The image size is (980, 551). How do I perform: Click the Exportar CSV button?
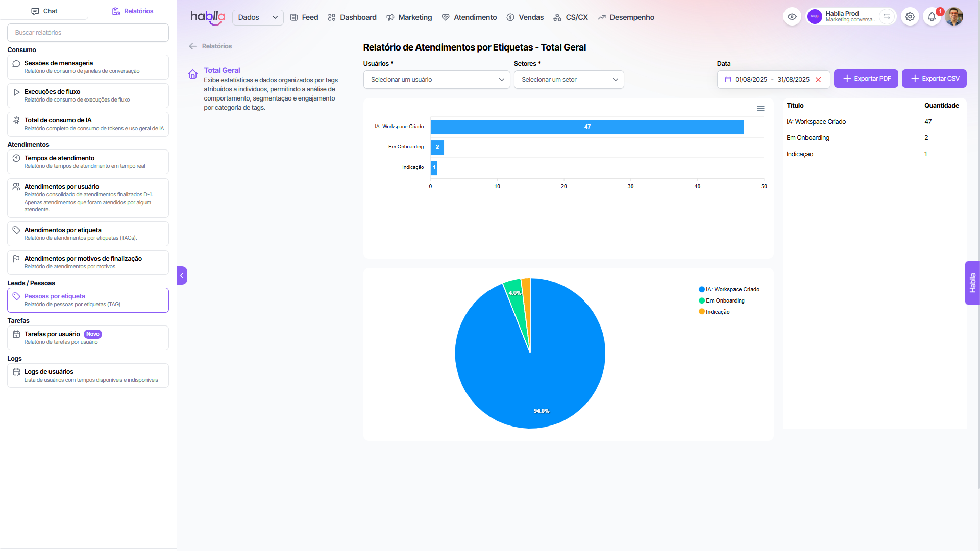coord(934,79)
